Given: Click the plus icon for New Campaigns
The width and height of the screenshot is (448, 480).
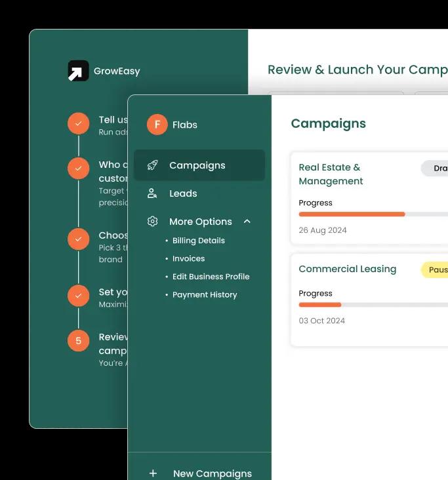Looking at the screenshot, I should coord(153,473).
